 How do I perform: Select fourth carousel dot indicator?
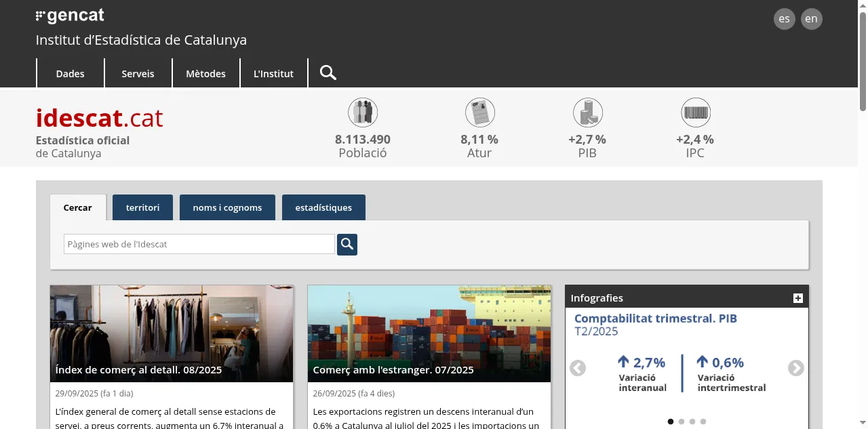coord(703,422)
